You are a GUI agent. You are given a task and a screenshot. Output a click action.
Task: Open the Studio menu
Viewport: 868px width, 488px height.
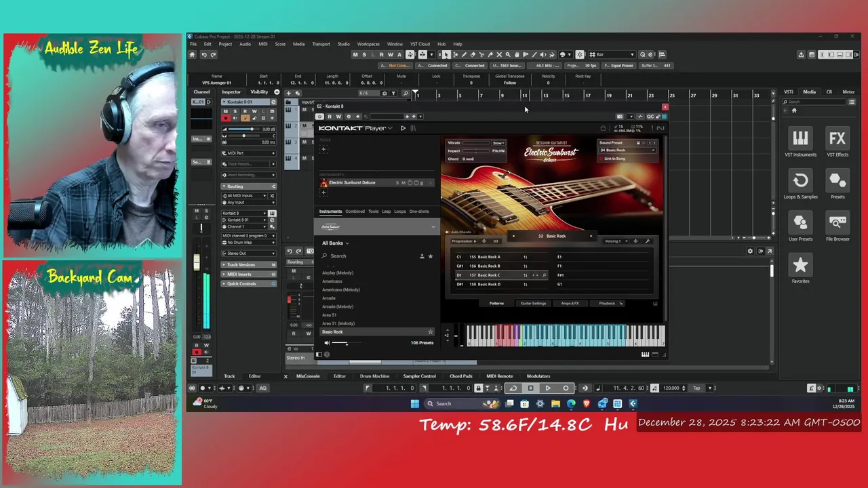point(344,44)
